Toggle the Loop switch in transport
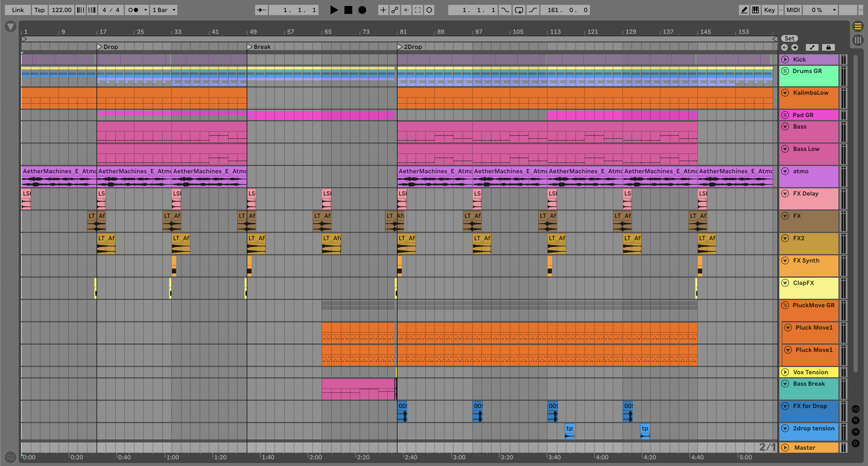 [519, 10]
